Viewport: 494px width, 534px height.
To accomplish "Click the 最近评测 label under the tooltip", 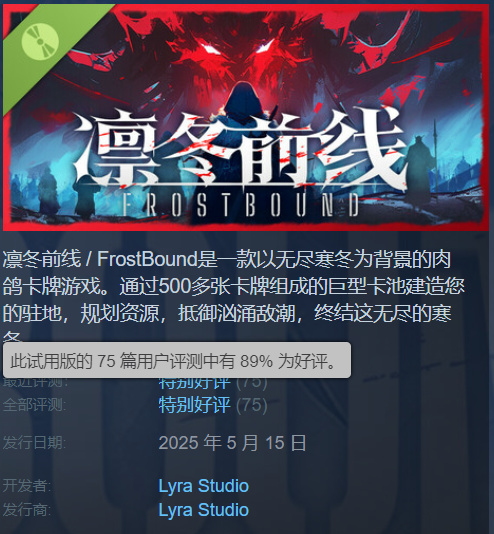I will pyautogui.click(x=35, y=383).
